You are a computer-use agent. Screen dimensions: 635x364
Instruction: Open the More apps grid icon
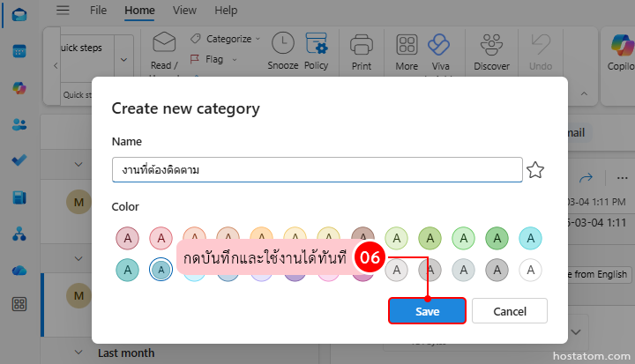[x=19, y=304]
